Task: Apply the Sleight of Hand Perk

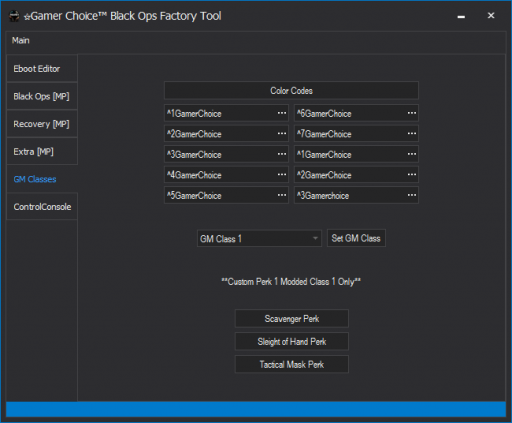Action: coord(292,341)
